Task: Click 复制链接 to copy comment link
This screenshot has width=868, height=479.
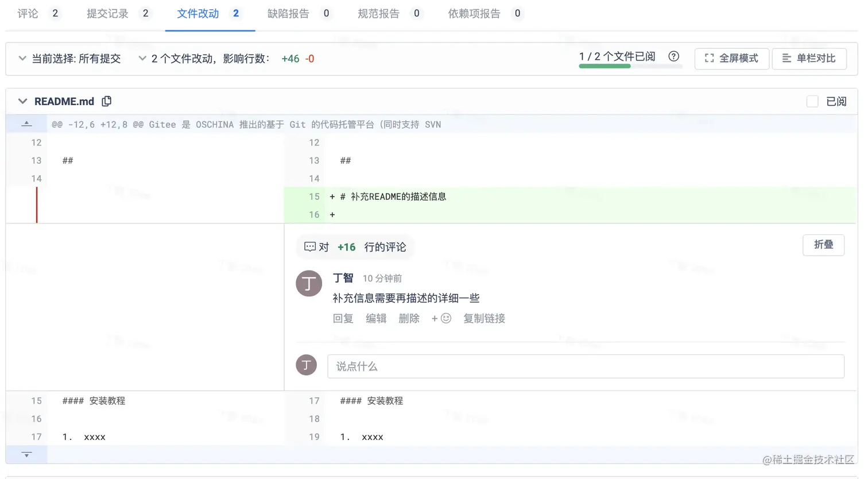Action: [484, 318]
